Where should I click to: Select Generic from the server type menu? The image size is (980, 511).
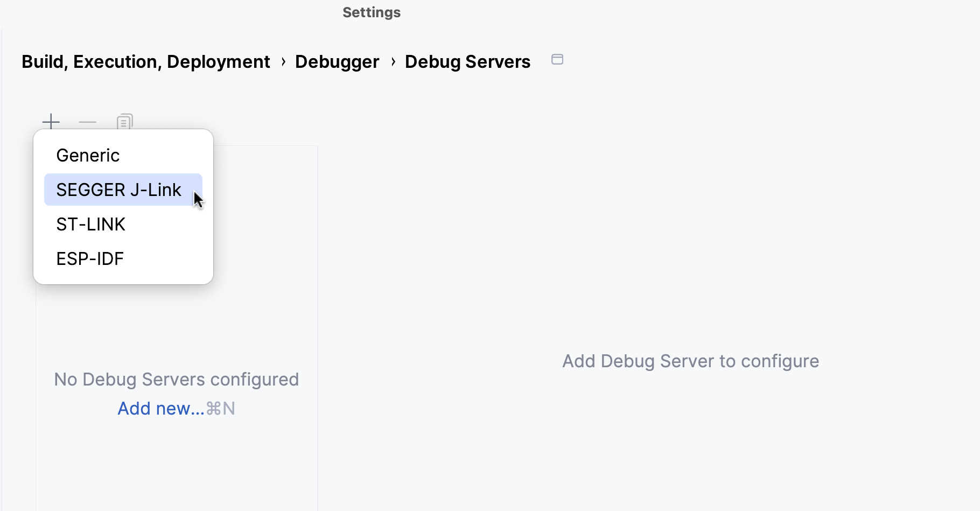[x=88, y=155]
